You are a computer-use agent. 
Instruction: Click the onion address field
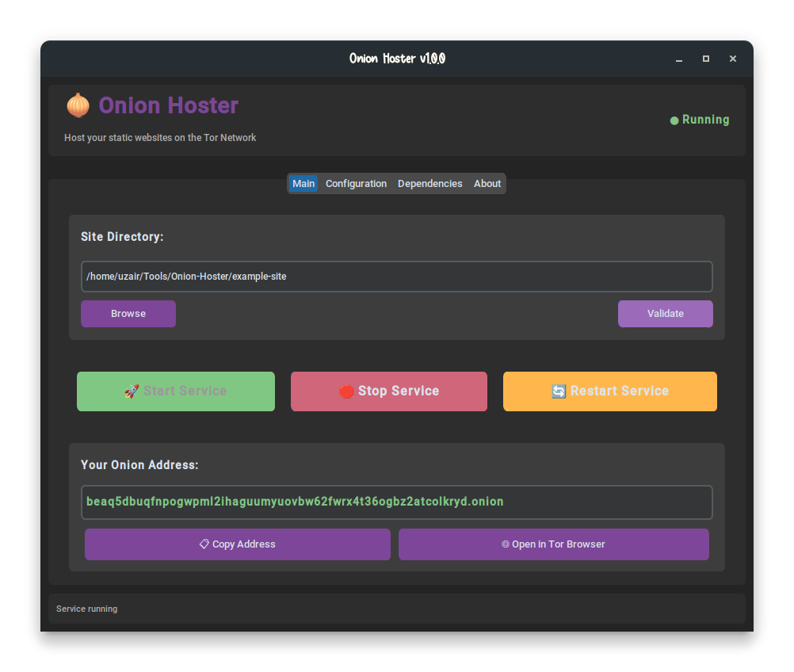396,502
